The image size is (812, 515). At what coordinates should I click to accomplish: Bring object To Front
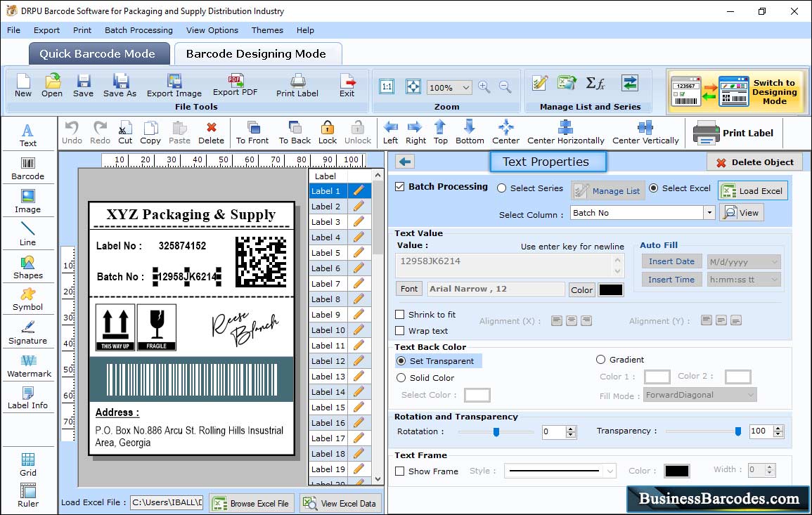tap(252, 133)
